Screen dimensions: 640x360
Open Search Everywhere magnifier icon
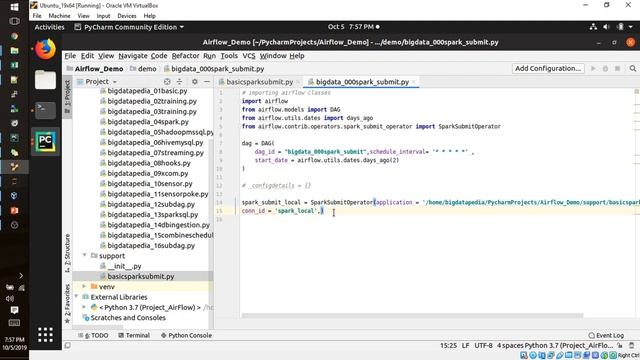click(633, 69)
